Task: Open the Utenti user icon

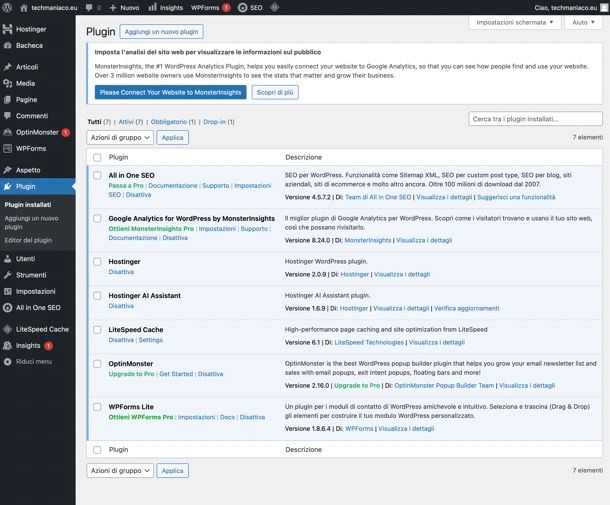Action: click(x=7, y=259)
